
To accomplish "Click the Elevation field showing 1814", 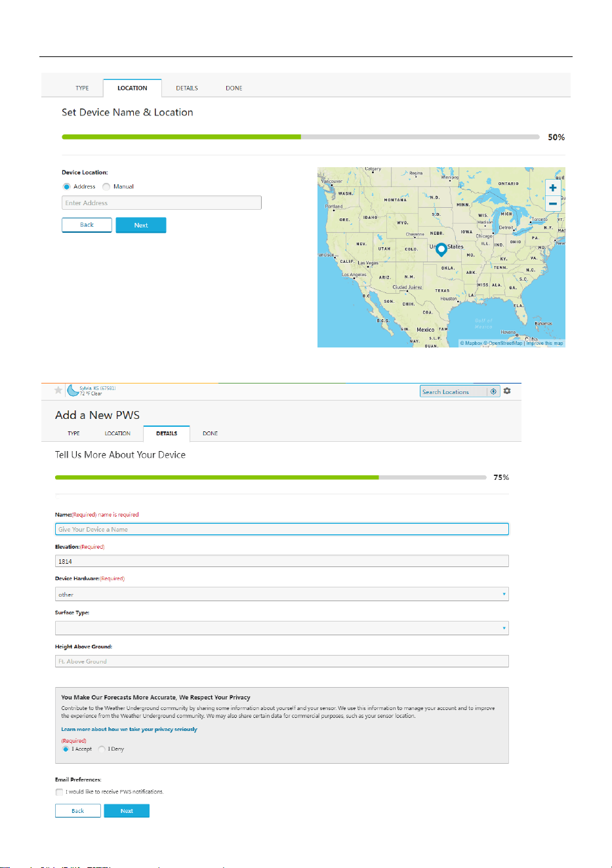I will 282,561.
